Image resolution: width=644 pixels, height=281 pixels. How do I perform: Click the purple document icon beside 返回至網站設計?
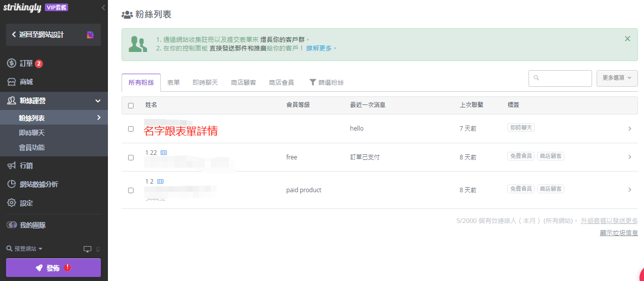90,35
